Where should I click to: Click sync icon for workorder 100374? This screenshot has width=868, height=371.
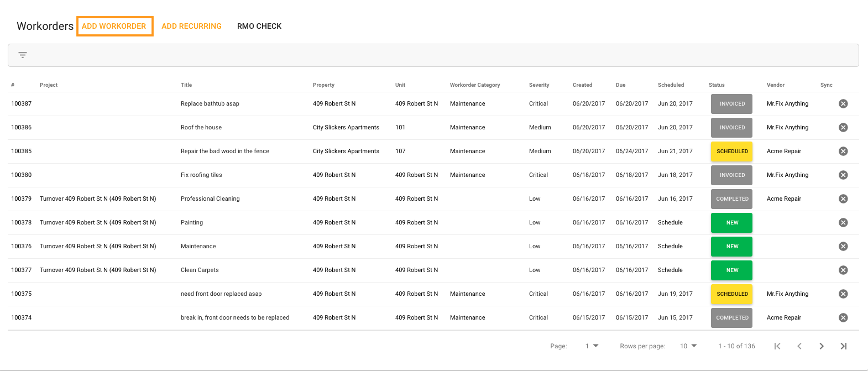click(843, 317)
